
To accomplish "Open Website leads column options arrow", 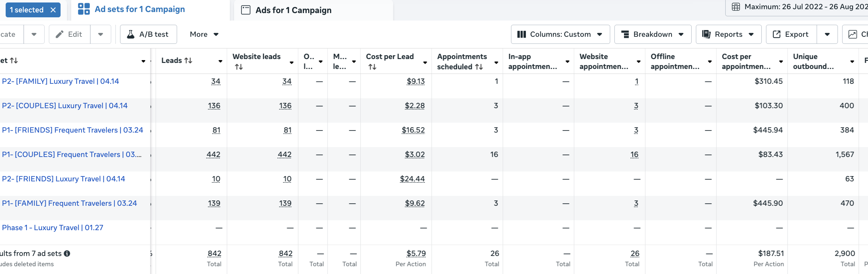I will (x=291, y=63).
